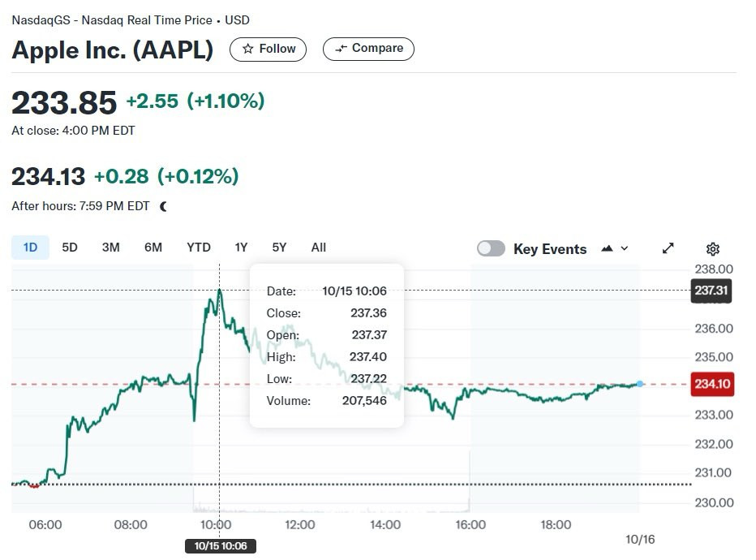
Task: Open chart type dropdown chevron
Action: [625, 248]
